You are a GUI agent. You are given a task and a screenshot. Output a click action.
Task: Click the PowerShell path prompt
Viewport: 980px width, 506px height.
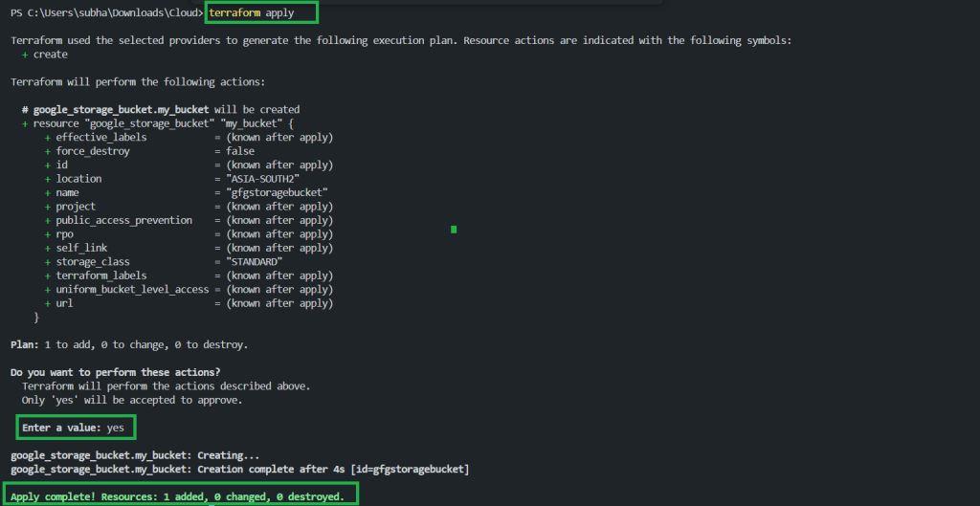(x=107, y=12)
